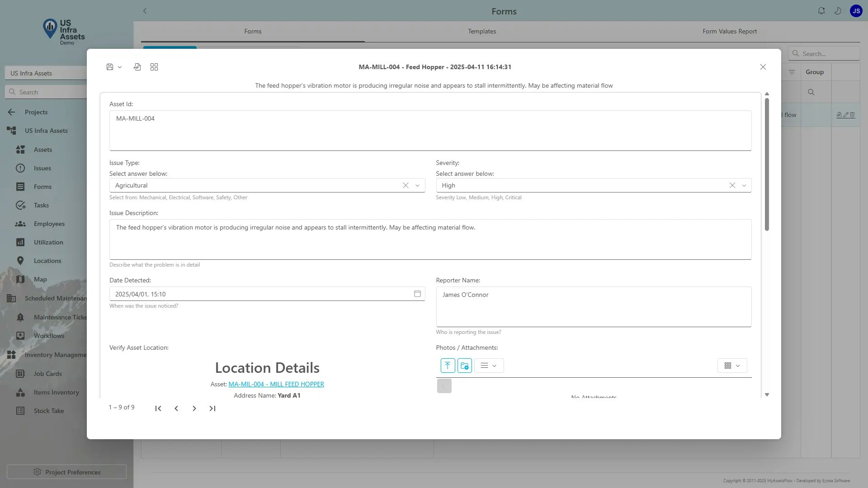Expand the Issue Type dropdown

pos(417,185)
